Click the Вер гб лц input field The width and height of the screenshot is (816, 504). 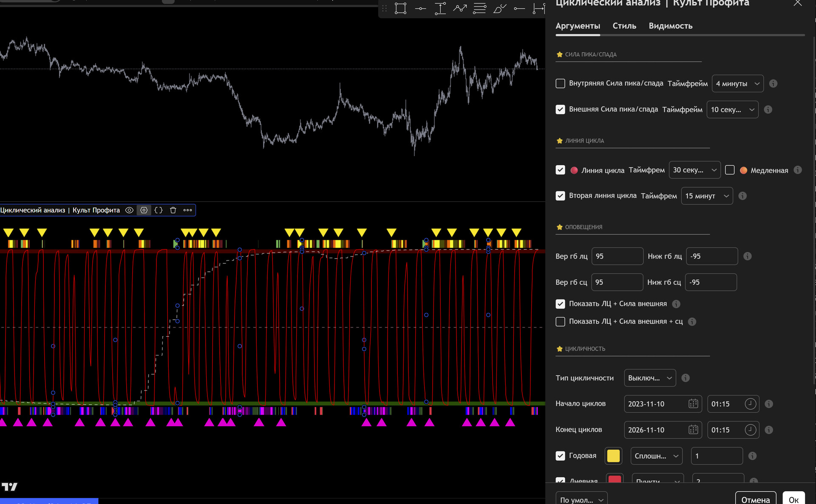pos(617,256)
